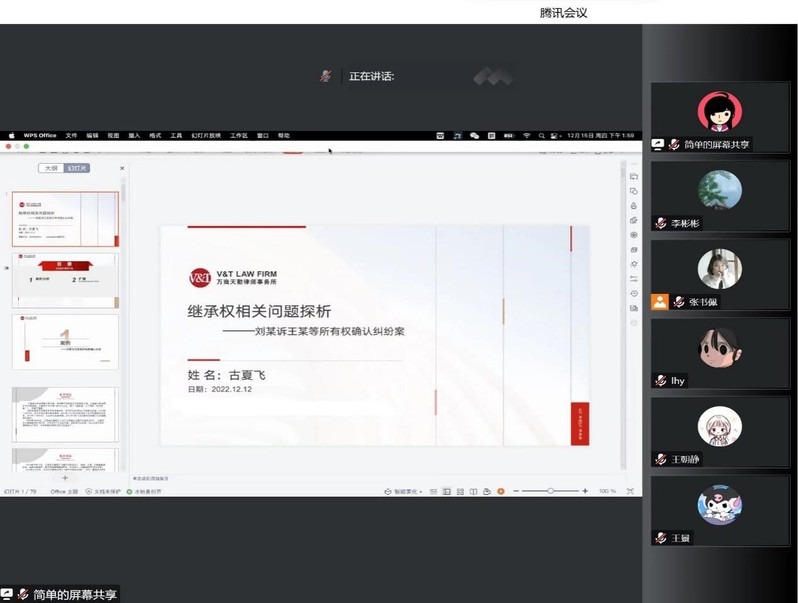Click WeChat icon in macOS menu bar
Image resolution: width=798 pixels, height=603 pixels.
point(474,135)
